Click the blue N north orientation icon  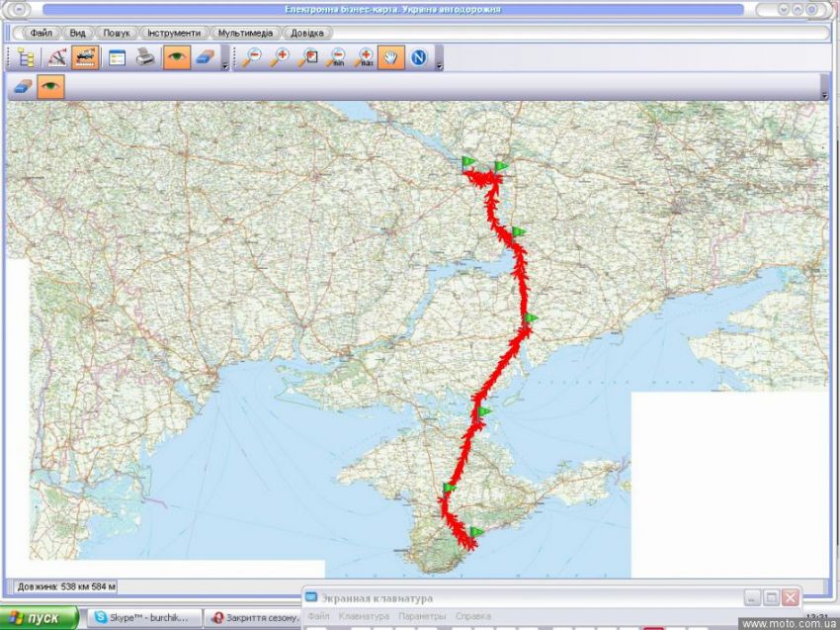click(x=419, y=57)
